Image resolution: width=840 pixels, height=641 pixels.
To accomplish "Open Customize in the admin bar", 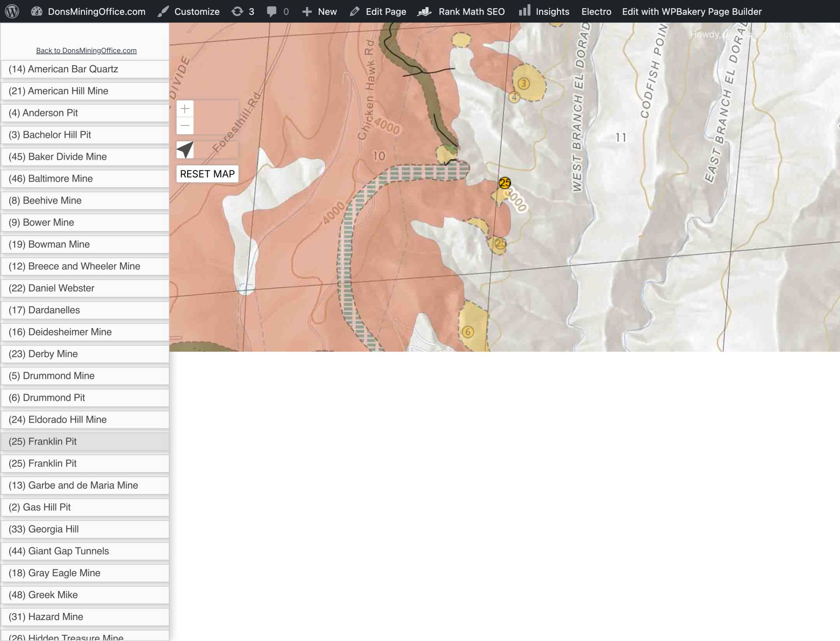I will tap(189, 11).
